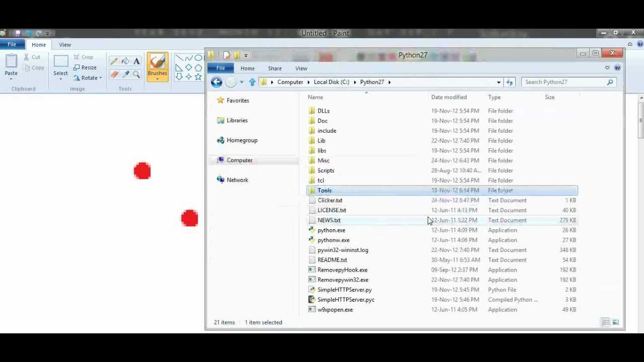Switch to Paint's Home tab
The height and width of the screenshot is (362, 644).
click(39, 45)
